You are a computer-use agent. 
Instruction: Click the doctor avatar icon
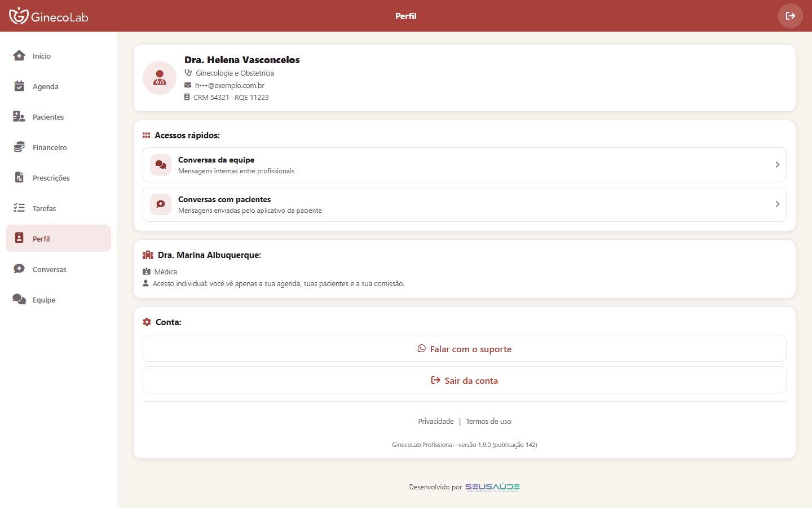tap(160, 78)
